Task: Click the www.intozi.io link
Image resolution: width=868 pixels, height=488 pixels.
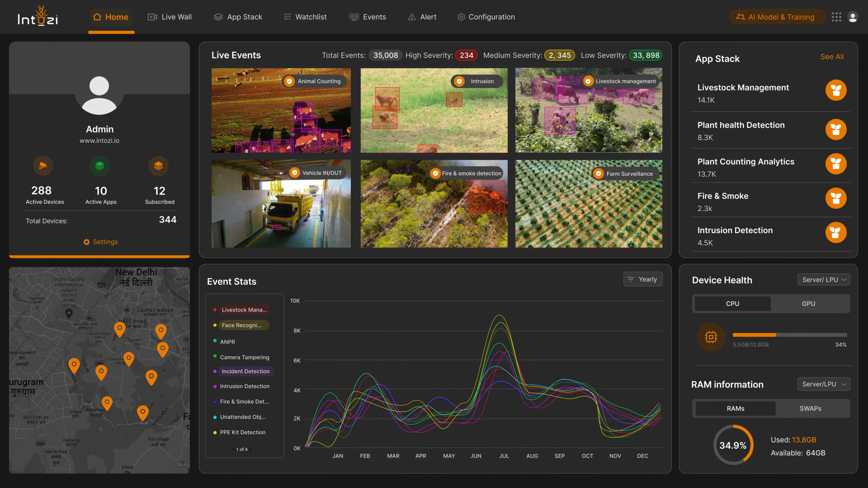Action: point(100,141)
